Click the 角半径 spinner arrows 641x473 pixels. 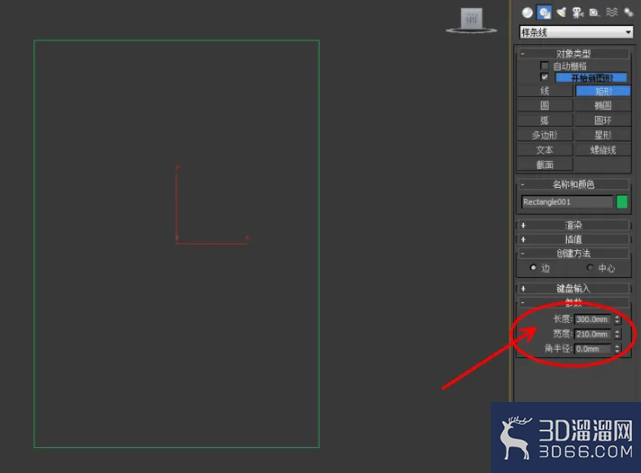pyautogui.click(x=617, y=349)
